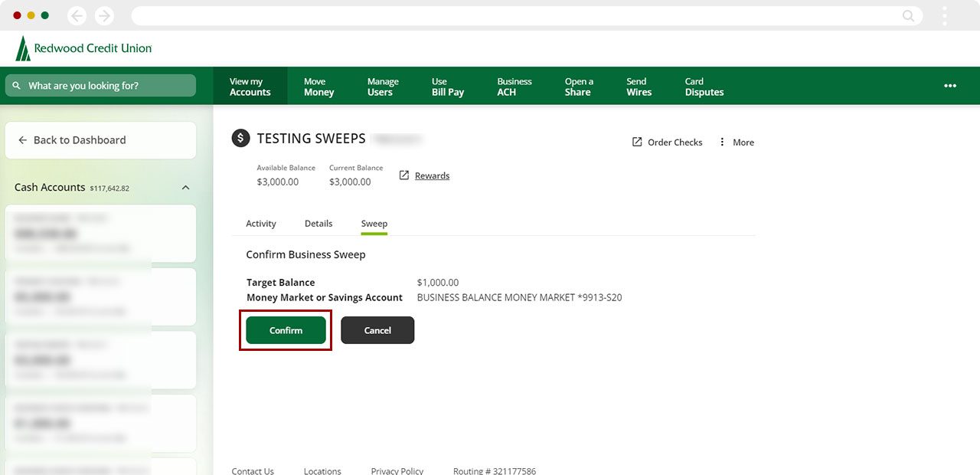The width and height of the screenshot is (980, 475).
Task: Click the Available Balance $3,000.00 amount
Action: (x=278, y=182)
